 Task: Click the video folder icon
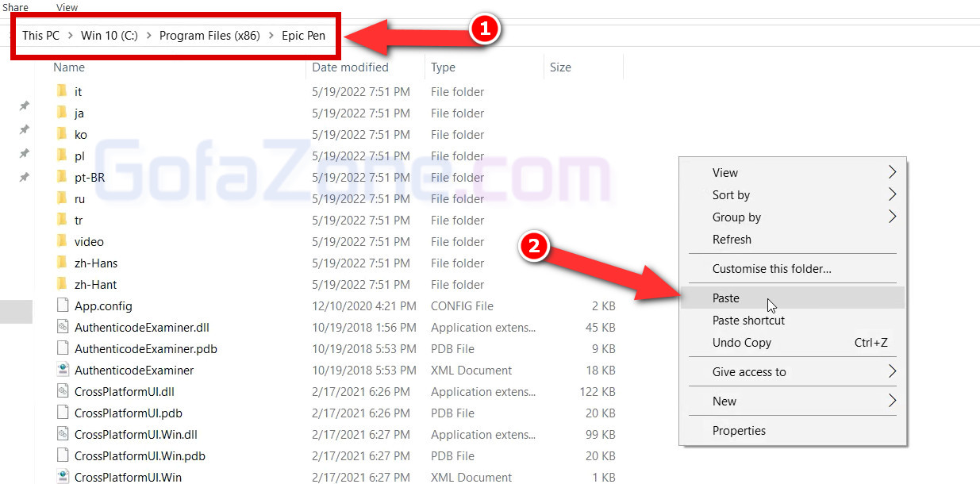(63, 241)
